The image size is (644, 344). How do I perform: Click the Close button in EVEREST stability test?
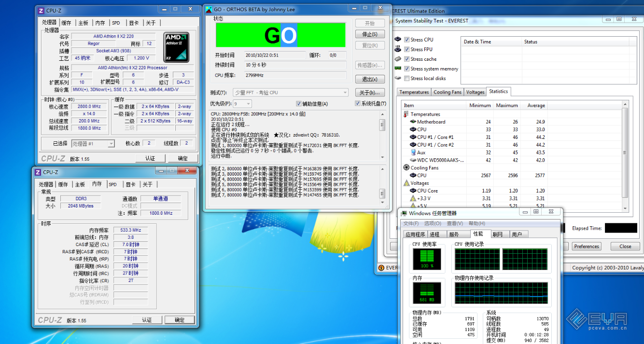625,246
